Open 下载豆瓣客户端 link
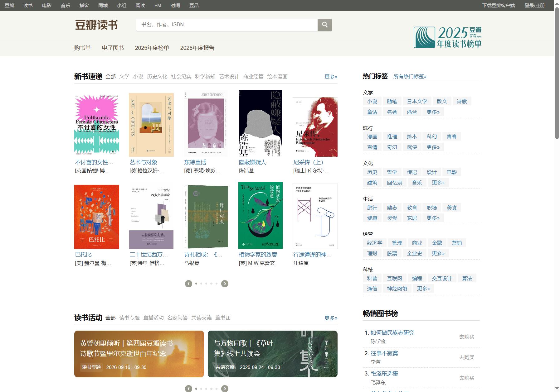 (x=499, y=5)
